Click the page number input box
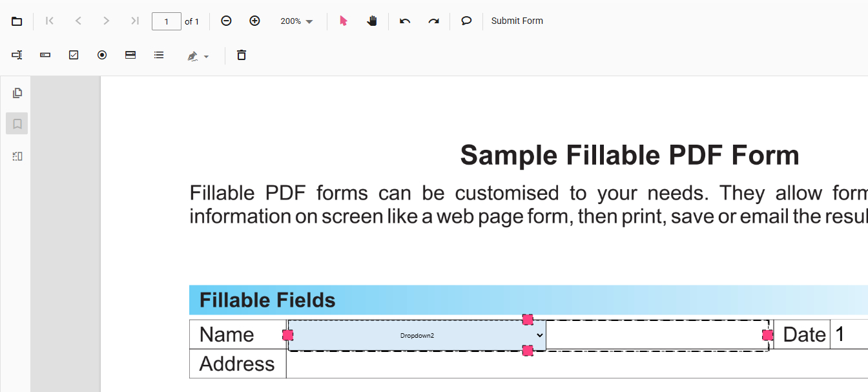Viewport: 868px width, 392px height. (x=167, y=21)
